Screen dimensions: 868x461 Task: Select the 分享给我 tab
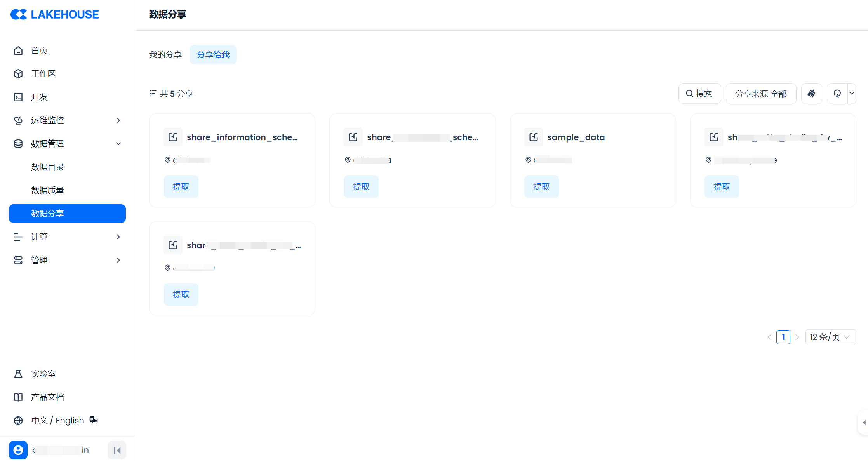[x=213, y=54]
